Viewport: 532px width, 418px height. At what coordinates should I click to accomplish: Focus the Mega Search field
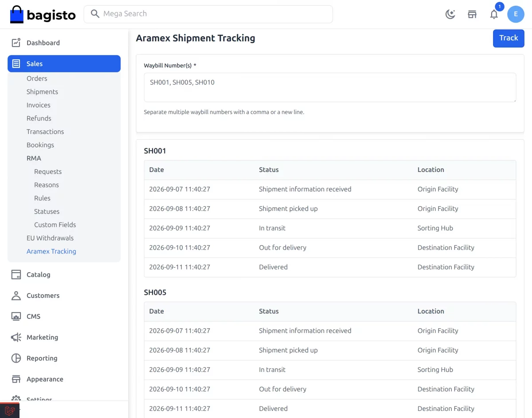point(208,14)
